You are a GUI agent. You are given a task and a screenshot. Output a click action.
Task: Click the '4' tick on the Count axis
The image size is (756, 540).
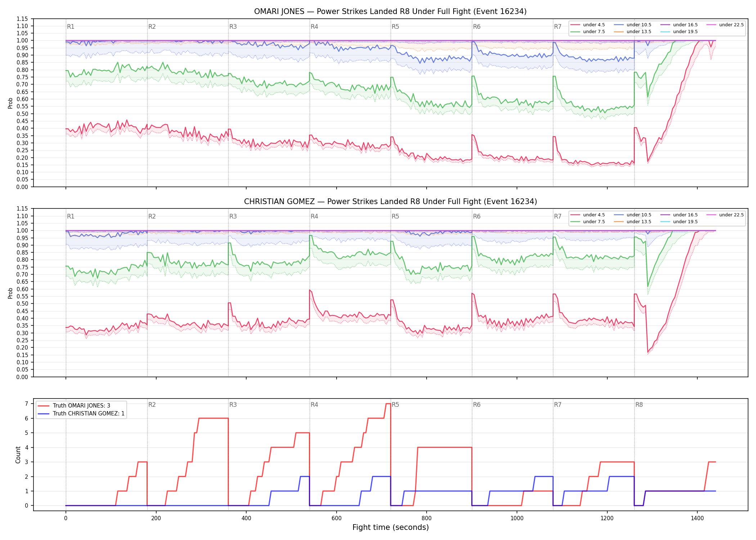[x=26, y=447]
